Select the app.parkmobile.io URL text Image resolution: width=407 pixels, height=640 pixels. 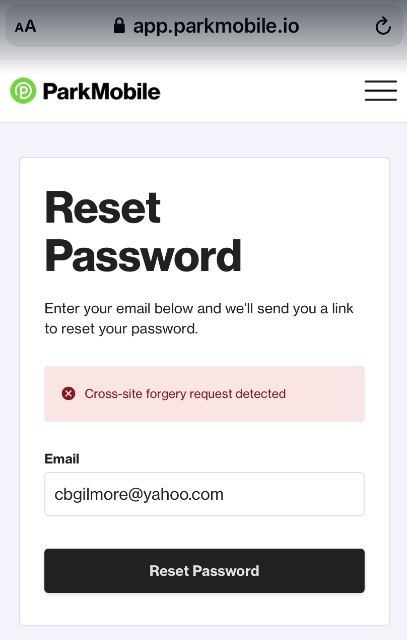(216, 27)
